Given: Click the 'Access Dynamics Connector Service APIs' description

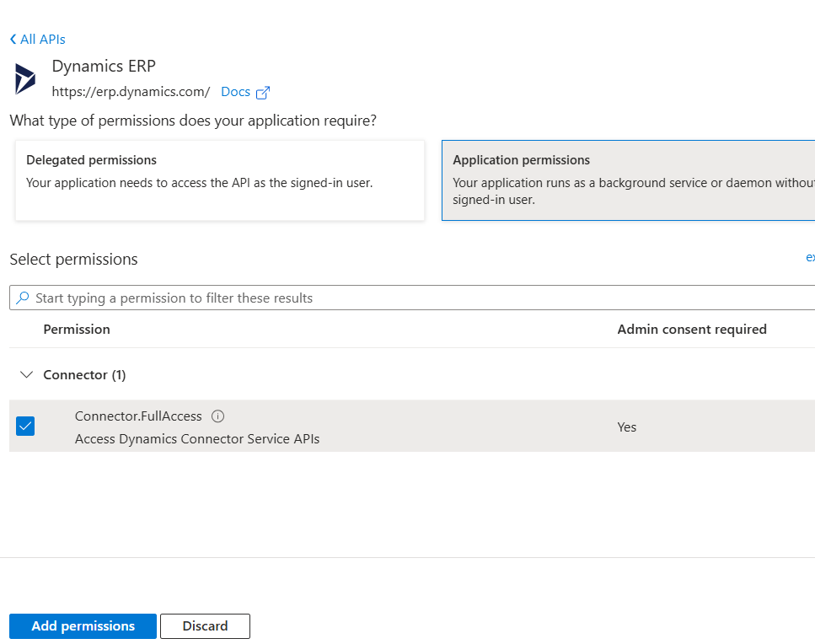Looking at the screenshot, I should click(197, 439).
